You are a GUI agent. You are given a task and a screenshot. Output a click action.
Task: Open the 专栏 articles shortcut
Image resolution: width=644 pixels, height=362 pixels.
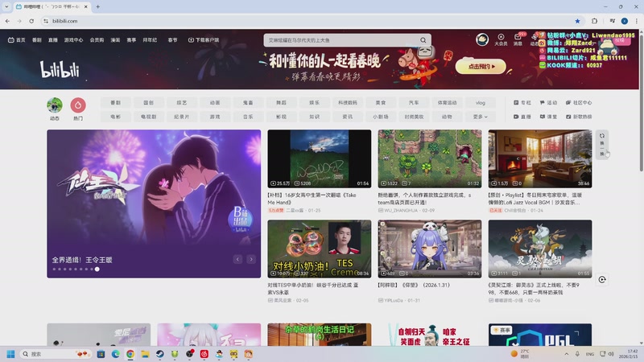[522, 103]
